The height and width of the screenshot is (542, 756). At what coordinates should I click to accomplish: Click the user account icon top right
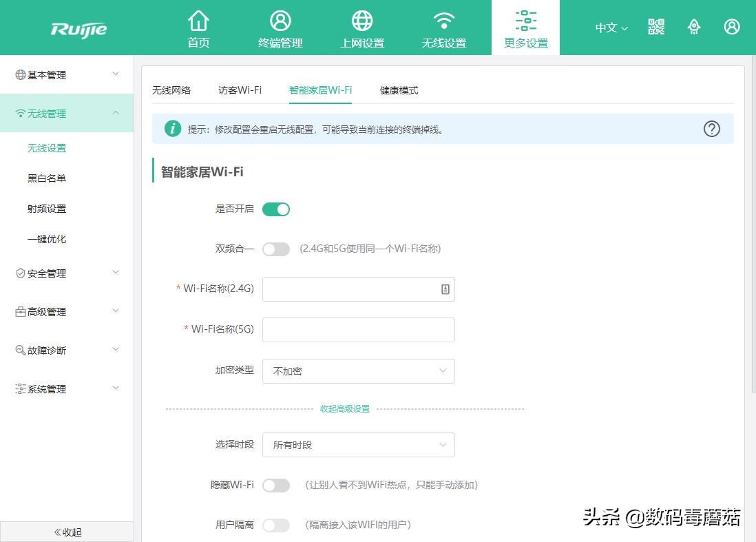[732, 26]
